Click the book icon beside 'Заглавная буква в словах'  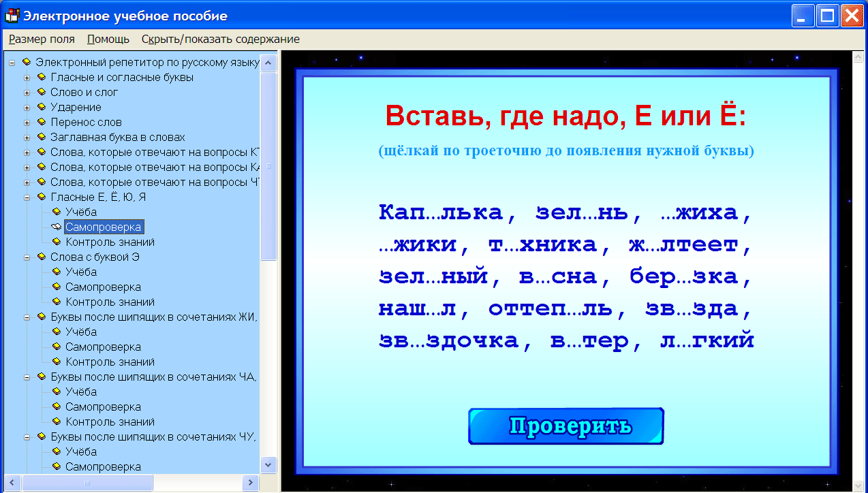(x=43, y=137)
